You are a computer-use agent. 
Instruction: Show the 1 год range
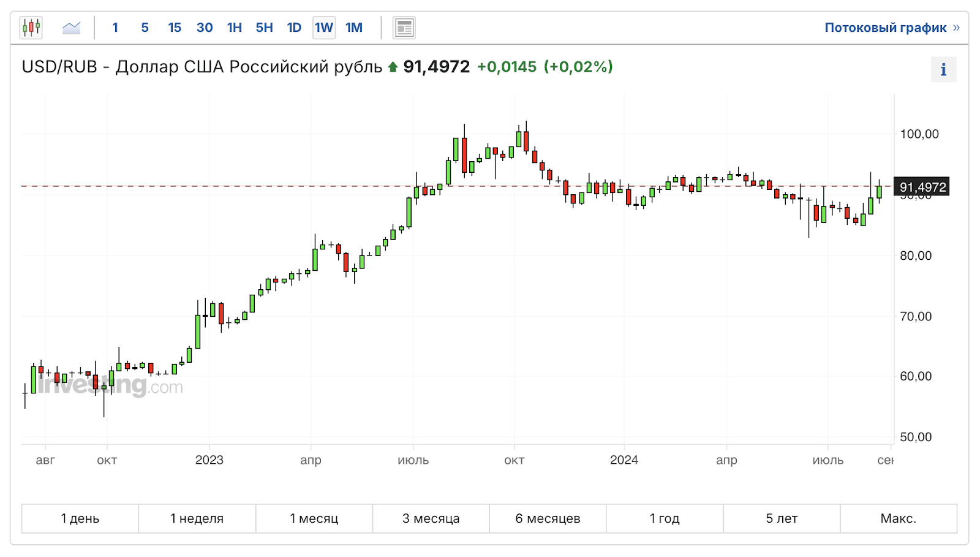[x=665, y=518]
